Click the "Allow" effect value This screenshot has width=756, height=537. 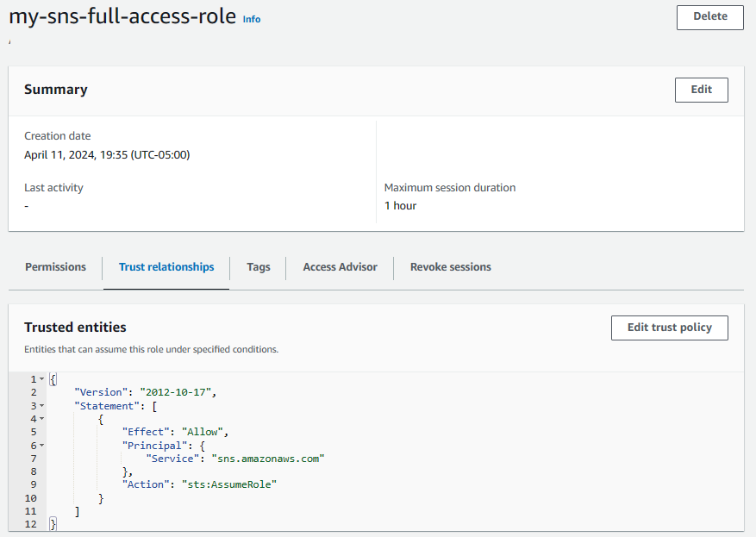(x=202, y=432)
